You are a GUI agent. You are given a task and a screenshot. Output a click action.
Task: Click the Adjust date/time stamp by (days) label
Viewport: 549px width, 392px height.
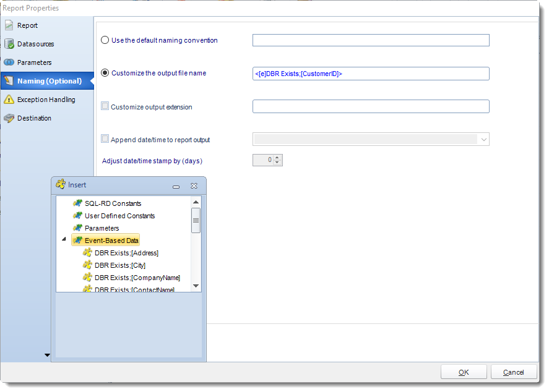click(152, 161)
